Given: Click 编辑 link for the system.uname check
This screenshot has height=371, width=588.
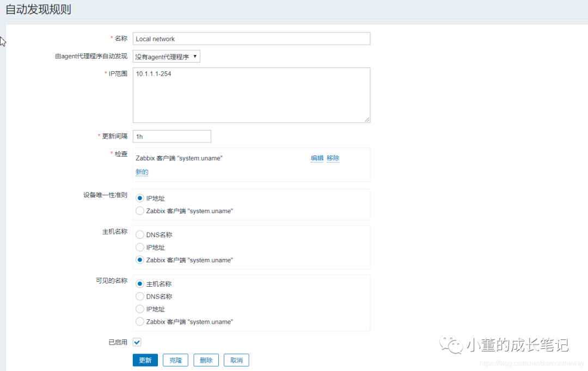Looking at the screenshot, I should (x=317, y=158).
